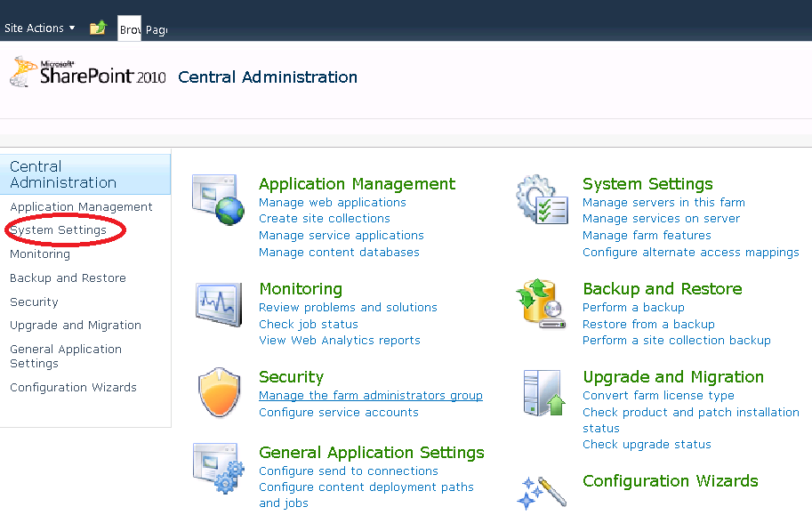Screen dimensions: 812x515
Task: Open Manage content databases link
Action: tap(339, 252)
